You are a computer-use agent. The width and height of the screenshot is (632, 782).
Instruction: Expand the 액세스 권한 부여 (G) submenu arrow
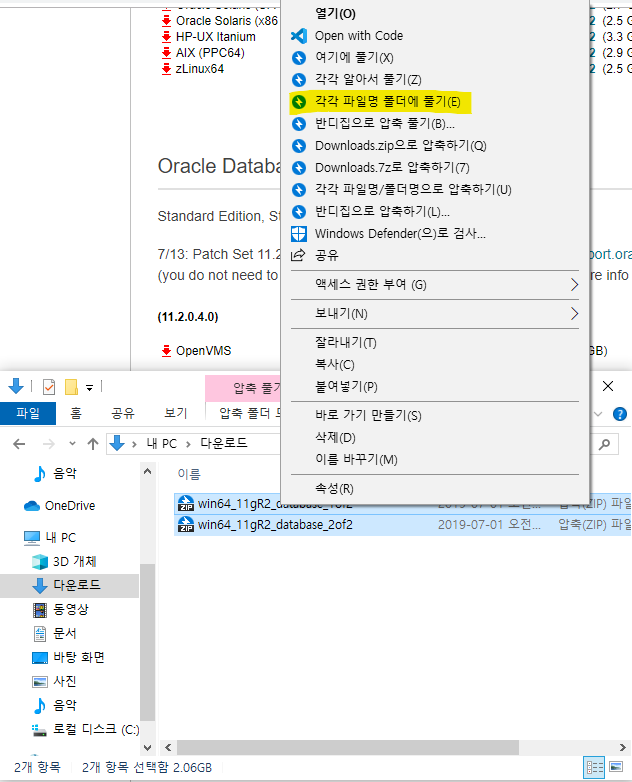(x=574, y=285)
